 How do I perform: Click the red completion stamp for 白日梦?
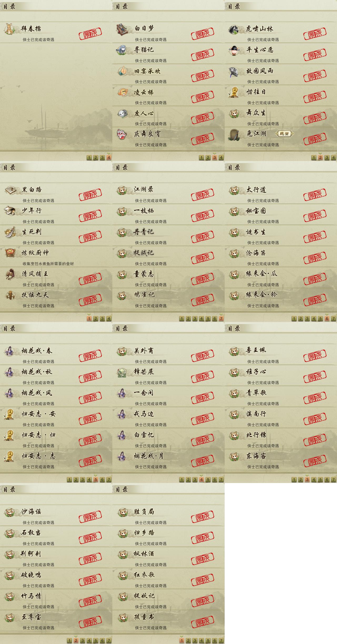pos(203,33)
